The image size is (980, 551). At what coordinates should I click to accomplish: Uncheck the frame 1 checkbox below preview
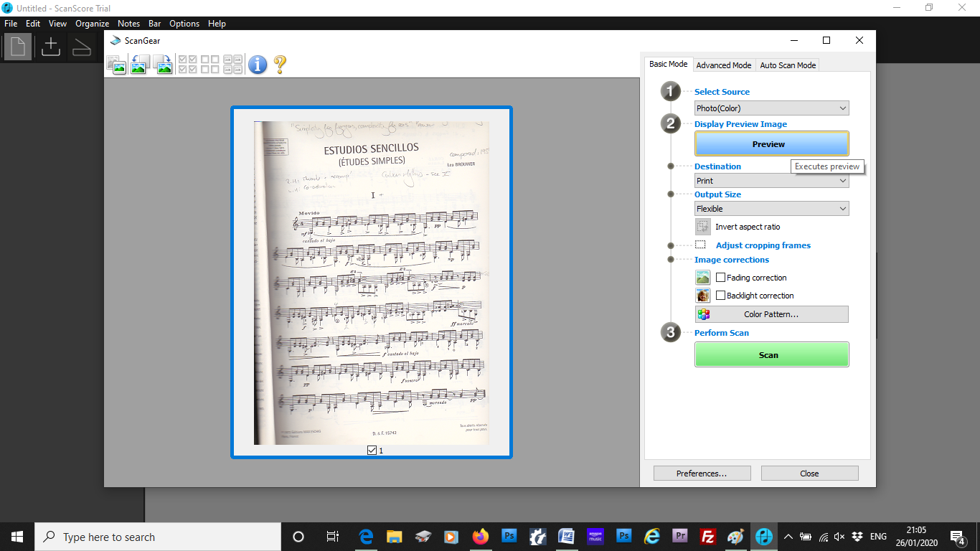tap(372, 450)
